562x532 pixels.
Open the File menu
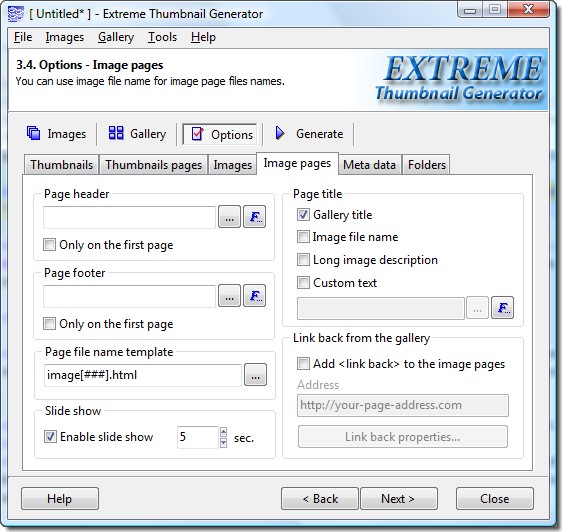(x=23, y=37)
